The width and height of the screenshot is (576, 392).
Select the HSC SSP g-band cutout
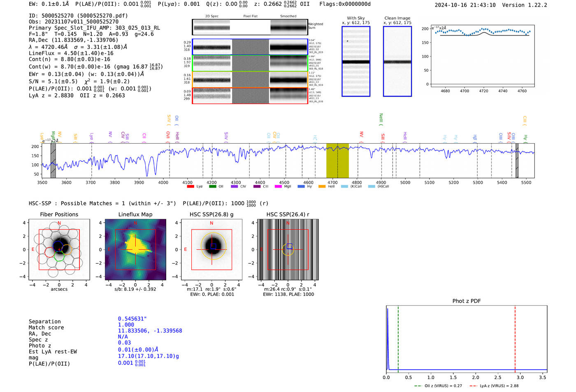(x=212, y=250)
